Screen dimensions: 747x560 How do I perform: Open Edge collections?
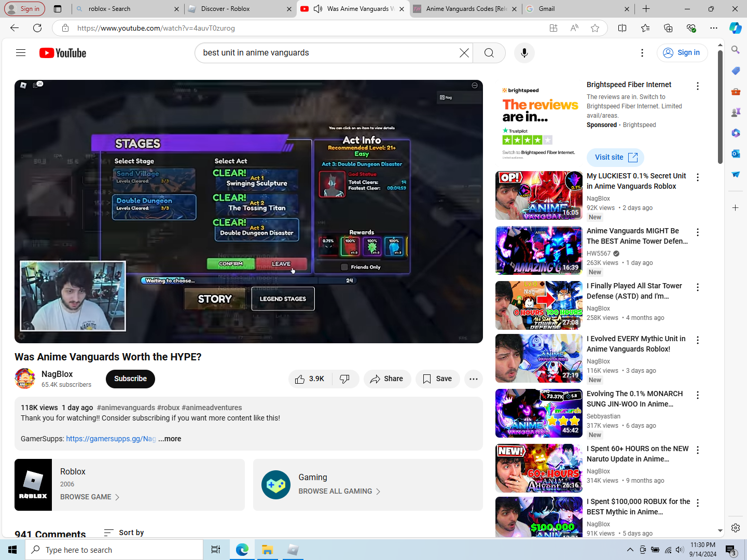click(668, 28)
